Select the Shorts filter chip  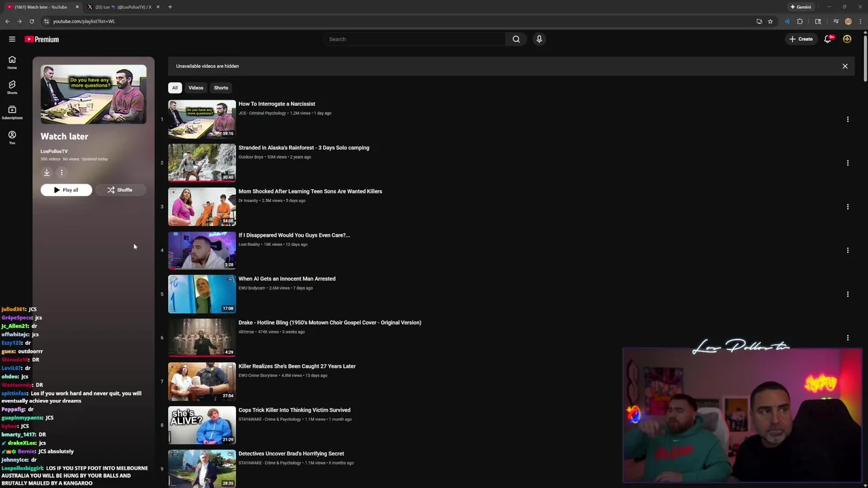221,87
